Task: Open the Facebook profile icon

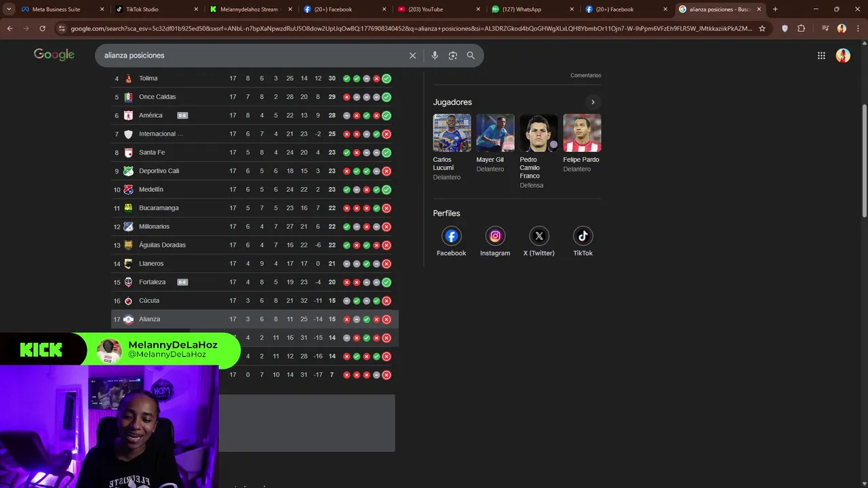Action: pyautogui.click(x=452, y=236)
